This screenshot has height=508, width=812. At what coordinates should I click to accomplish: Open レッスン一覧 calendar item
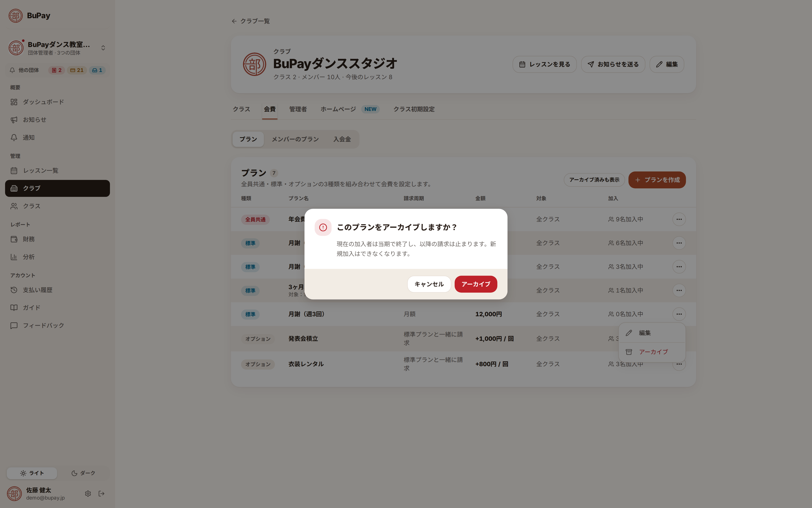pyautogui.click(x=57, y=171)
